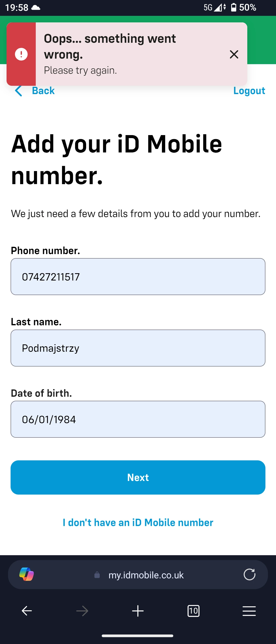This screenshot has width=276, height=644.
Task: Dismiss the error notification with the X
Action: tap(234, 54)
